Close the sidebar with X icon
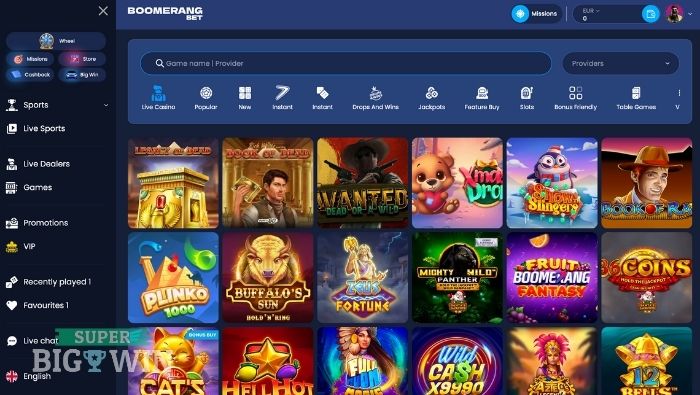The width and height of the screenshot is (700, 395). 103,11
